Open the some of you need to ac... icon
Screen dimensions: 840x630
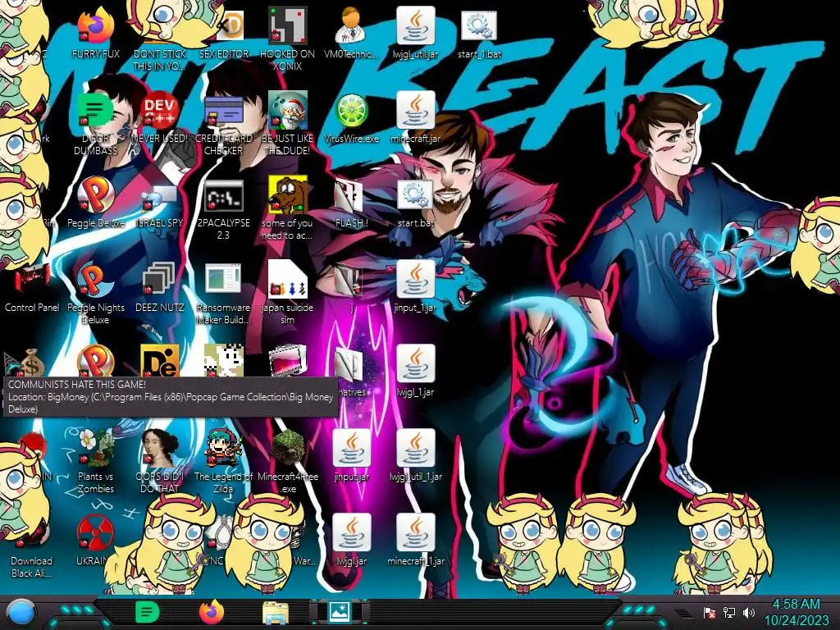click(288, 195)
